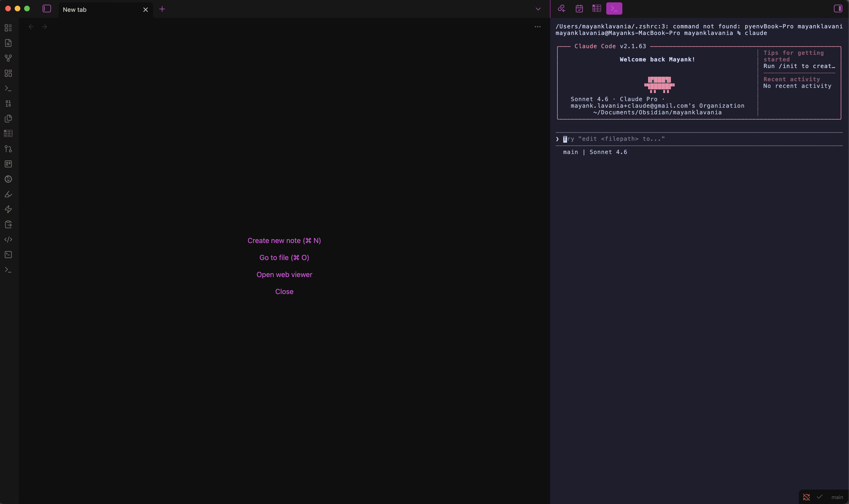This screenshot has height=504, width=849.
Task: Open the more options three-dot menu
Action: (538, 26)
